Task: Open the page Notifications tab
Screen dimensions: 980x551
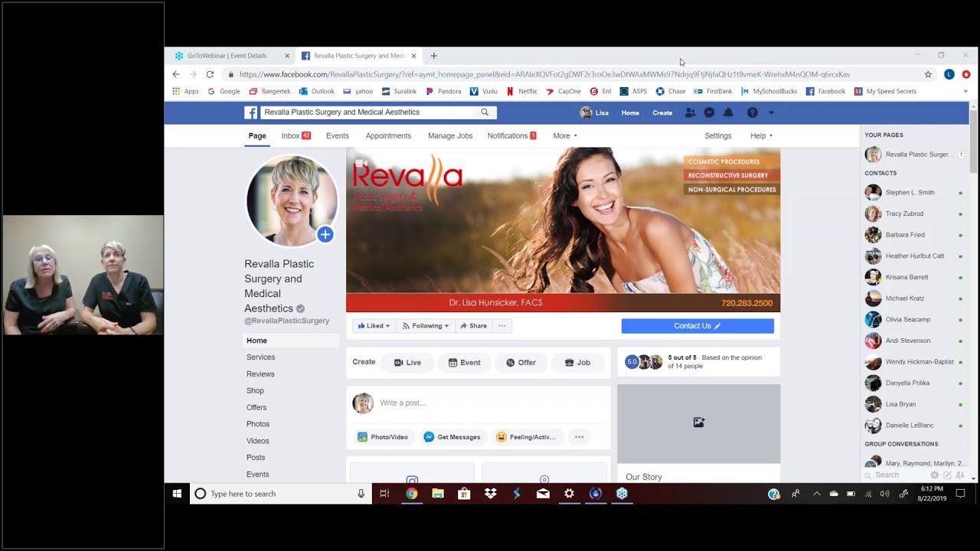Action: (x=511, y=135)
